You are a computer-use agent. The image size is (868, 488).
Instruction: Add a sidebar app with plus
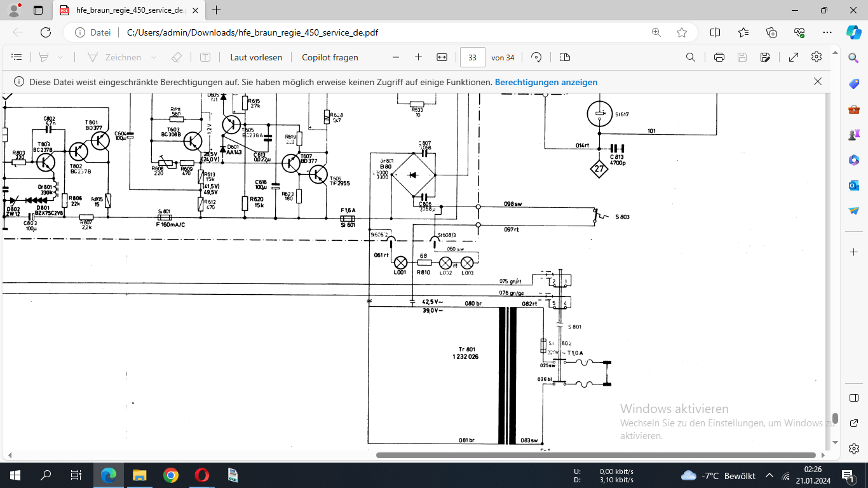853,252
